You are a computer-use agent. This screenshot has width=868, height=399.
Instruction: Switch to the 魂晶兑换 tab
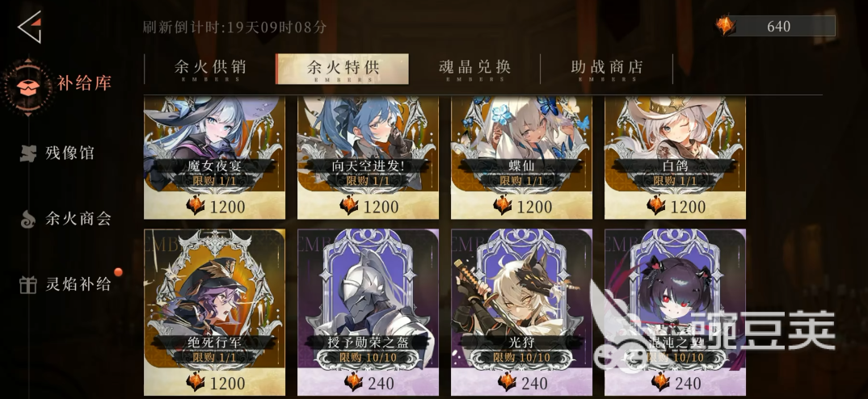pos(474,69)
